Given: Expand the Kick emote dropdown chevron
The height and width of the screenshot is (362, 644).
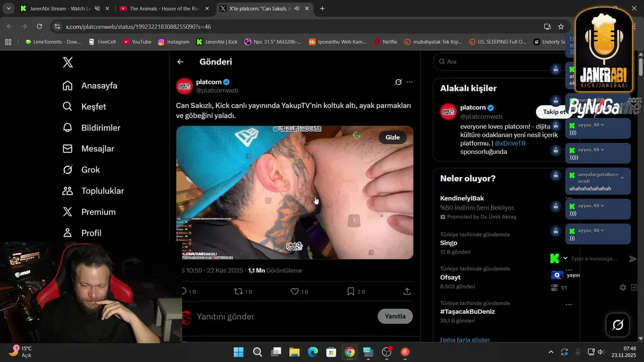Looking at the screenshot, I should click(x=565, y=258).
